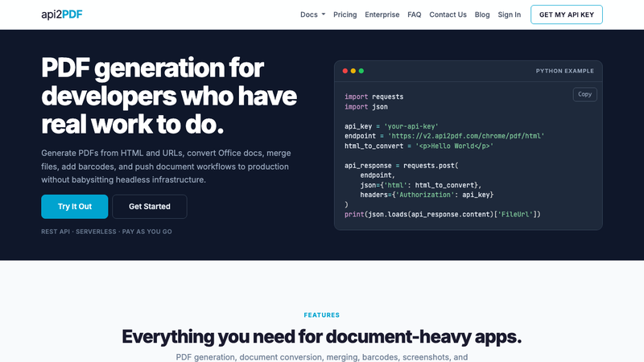
Task: Click the 'your-api-key' string in code
Action: [x=411, y=126]
